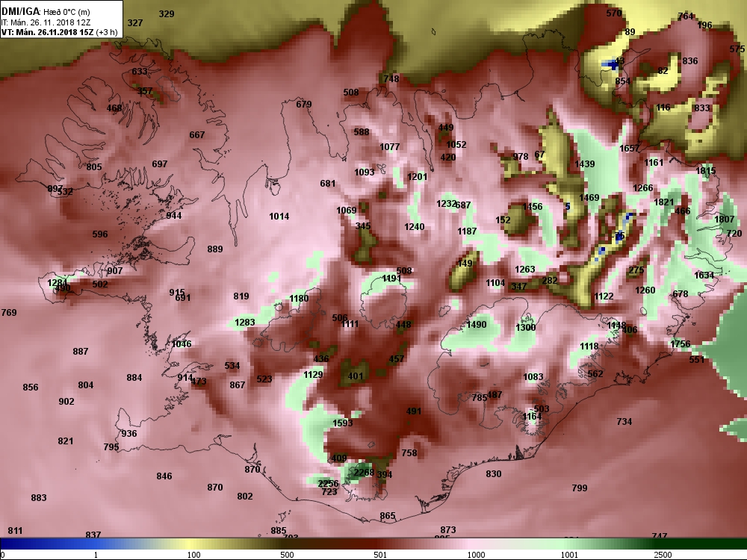Click the map value 149
747x560 pixels.
point(465,264)
